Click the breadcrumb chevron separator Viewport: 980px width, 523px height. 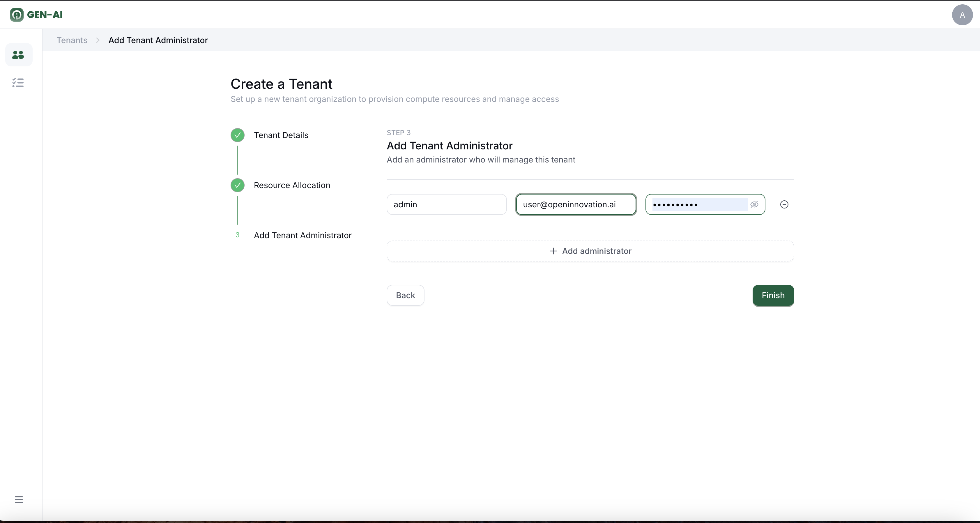pos(98,40)
